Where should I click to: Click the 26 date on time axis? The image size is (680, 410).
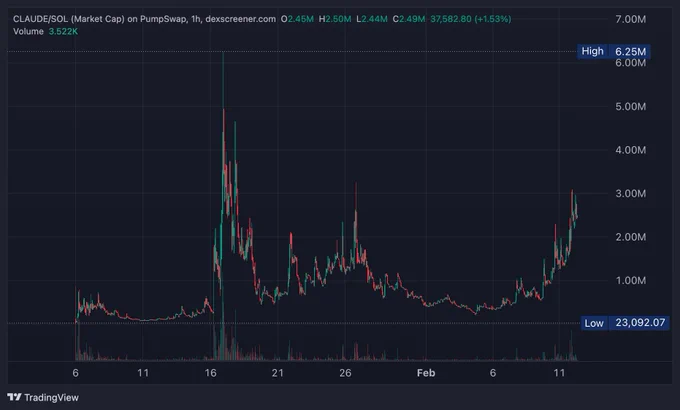pyautogui.click(x=345, y=373)
